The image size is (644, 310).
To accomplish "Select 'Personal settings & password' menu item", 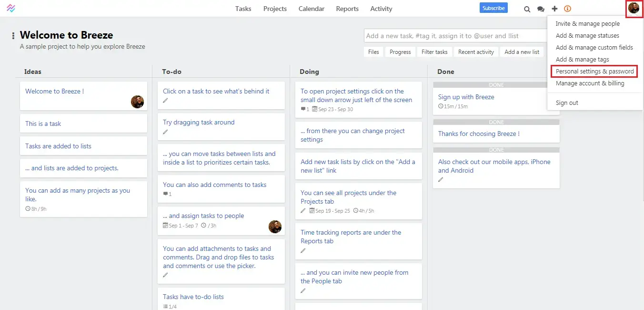I will (594, 72).
